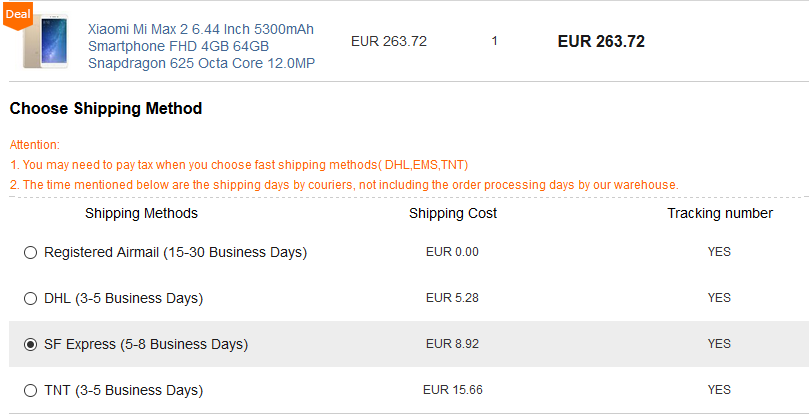
Task: Click the EUR 8.92 SF Express cost
Action: 452,345
